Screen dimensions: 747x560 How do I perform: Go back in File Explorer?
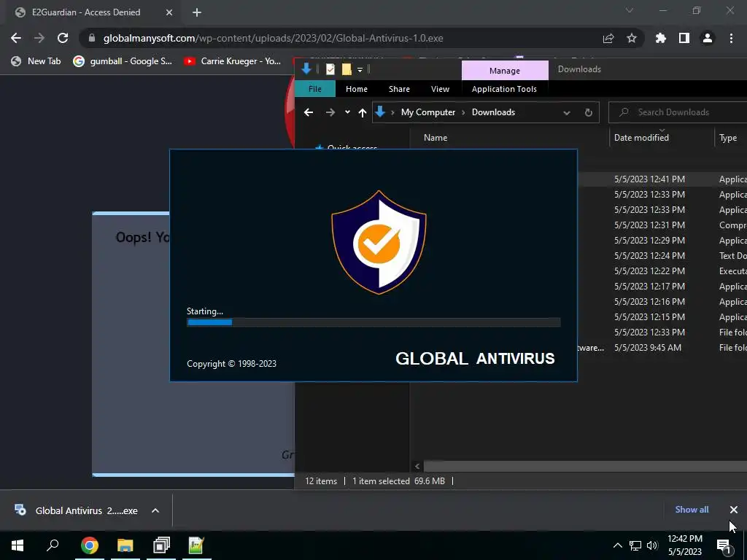coord(309,112)
